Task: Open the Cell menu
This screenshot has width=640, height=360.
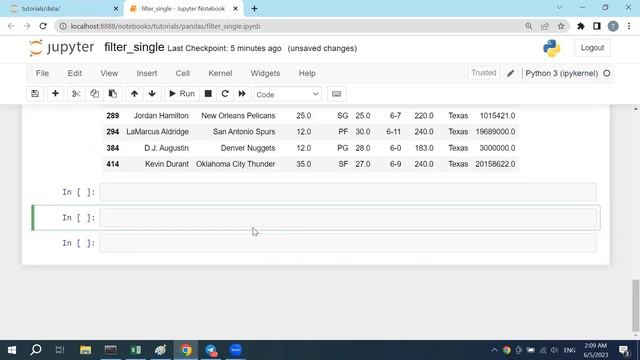Action: coord(182,73)
